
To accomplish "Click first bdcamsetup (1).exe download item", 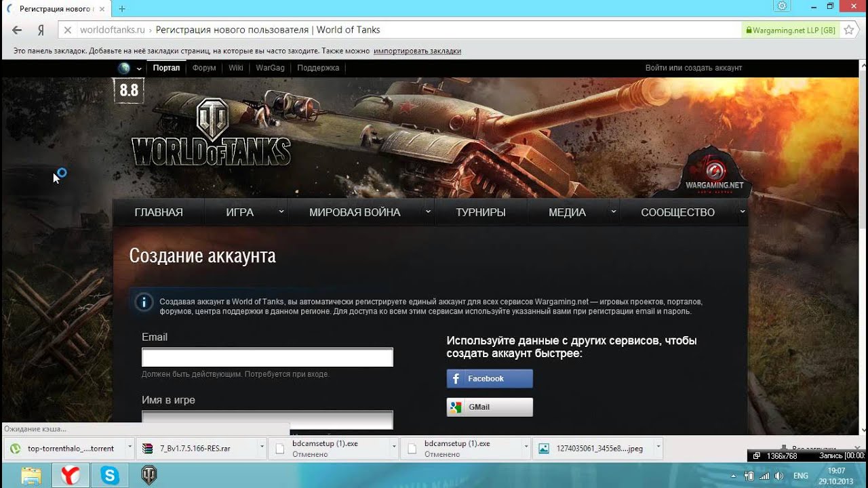I will [328, 448].
